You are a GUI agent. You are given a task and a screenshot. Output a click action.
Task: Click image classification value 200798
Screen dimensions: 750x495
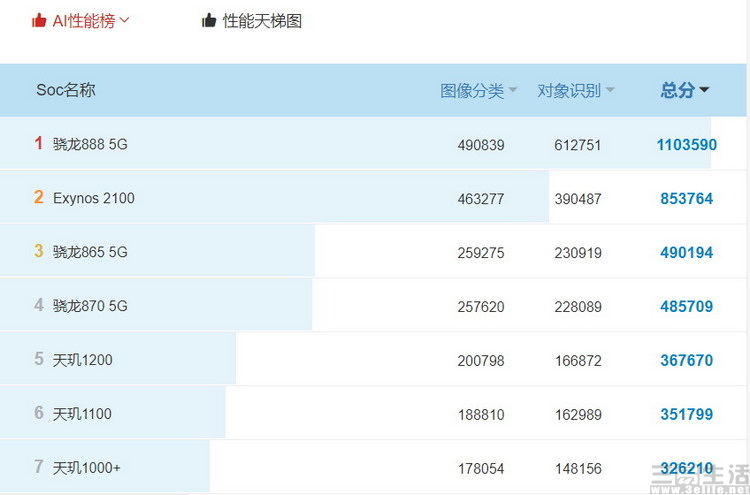coord(481,361)
